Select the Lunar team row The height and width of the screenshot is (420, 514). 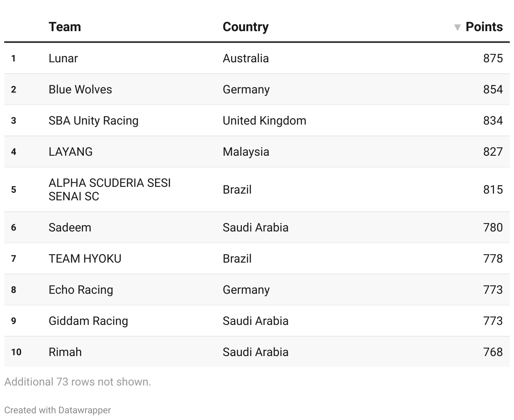[63, 58]
